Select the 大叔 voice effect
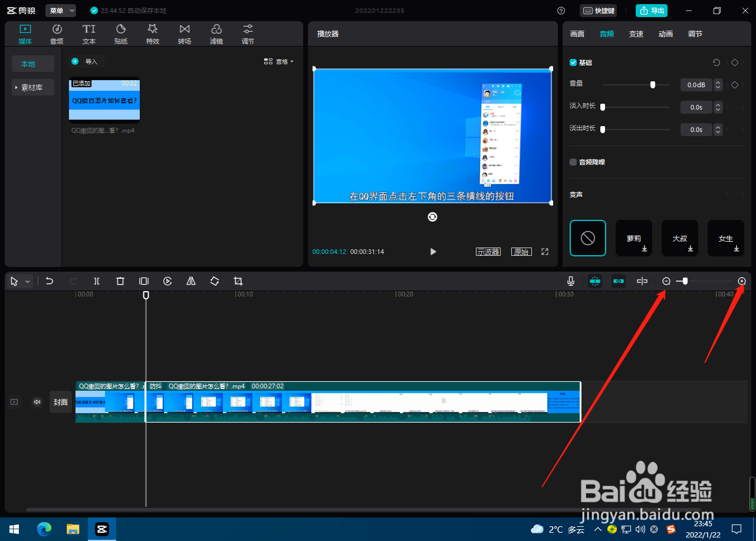This screenshot has height=541, width=756. pos(680,238)
